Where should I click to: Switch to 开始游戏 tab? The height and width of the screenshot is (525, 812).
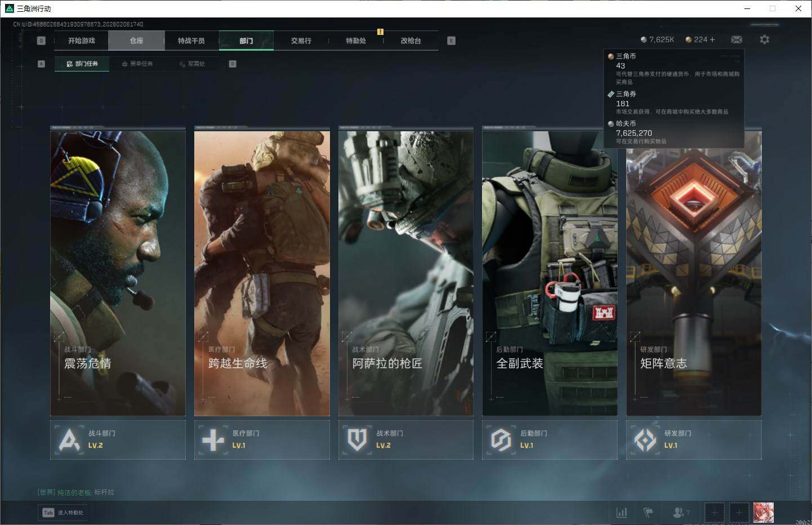82,41
